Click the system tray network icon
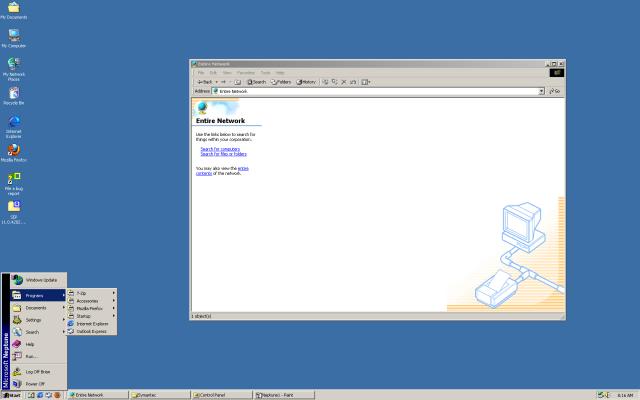Screen dimensions: 640x400 [x=600, y=395]
